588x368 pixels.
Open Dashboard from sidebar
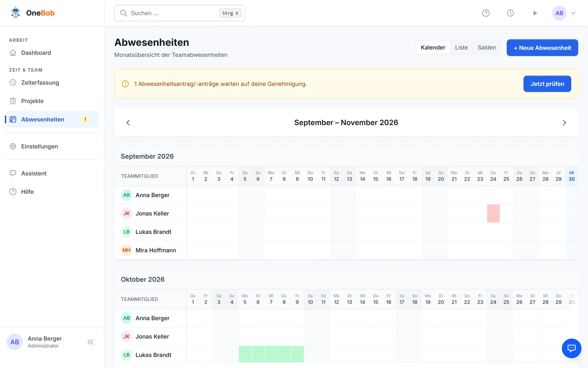[52, 53]
